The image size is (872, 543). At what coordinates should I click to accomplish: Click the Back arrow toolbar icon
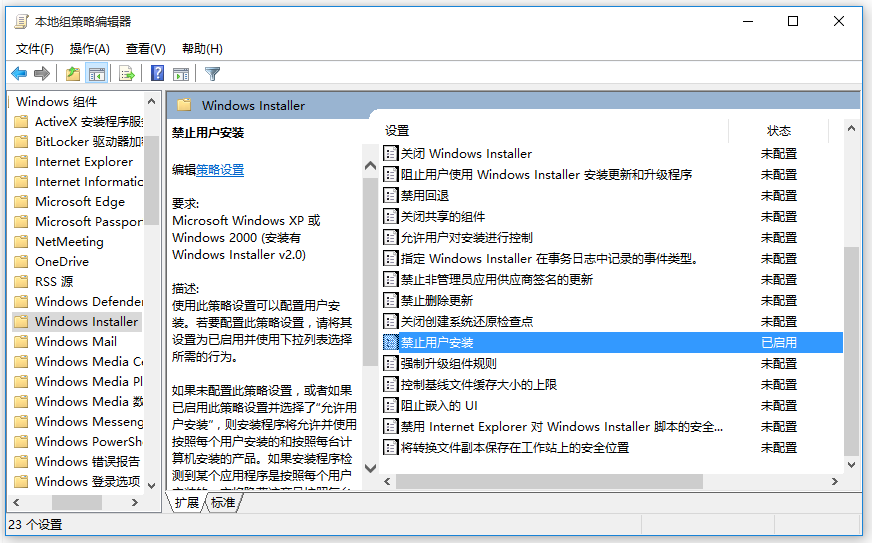pos(19,73)
